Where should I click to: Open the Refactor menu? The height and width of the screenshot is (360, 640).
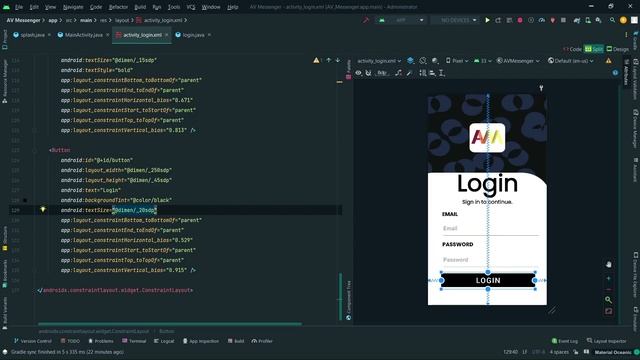pyautogui.click(x=118, y=7)
